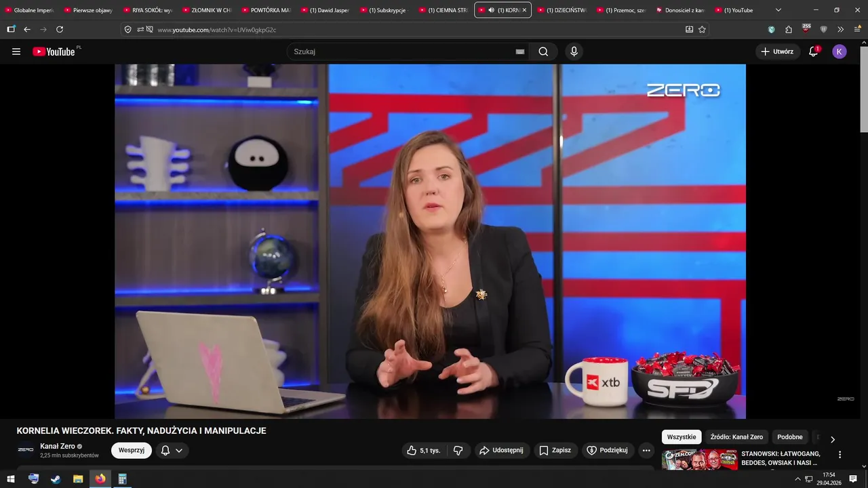Select the Źródło: Kanał Zero chip
Image resolution: width=868 pixels, height=488 pixels.
coord(736,437)
